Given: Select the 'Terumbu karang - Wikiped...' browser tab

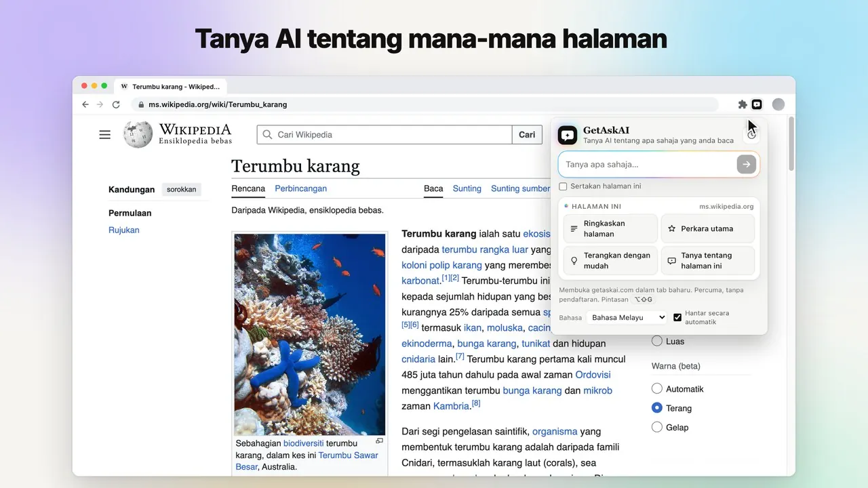Looking at the screenshot, I should coord(171,87).
